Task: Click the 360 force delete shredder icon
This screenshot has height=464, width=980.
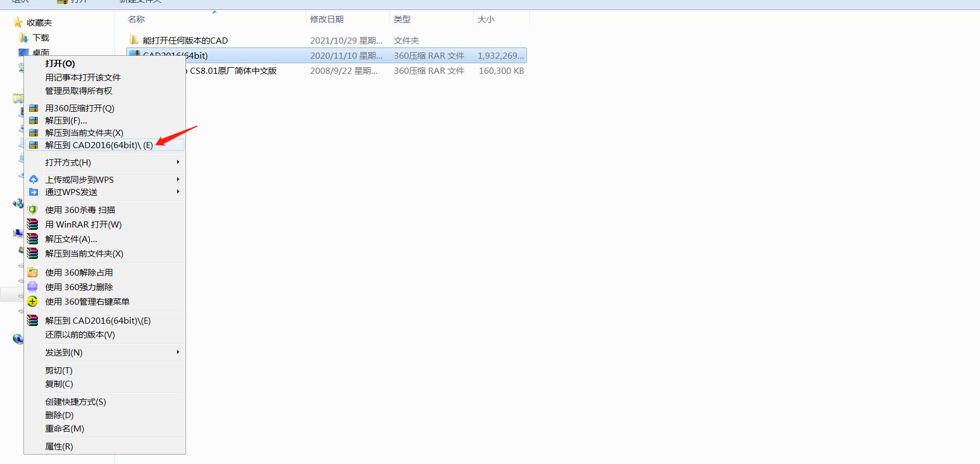Action: [33, 287]
